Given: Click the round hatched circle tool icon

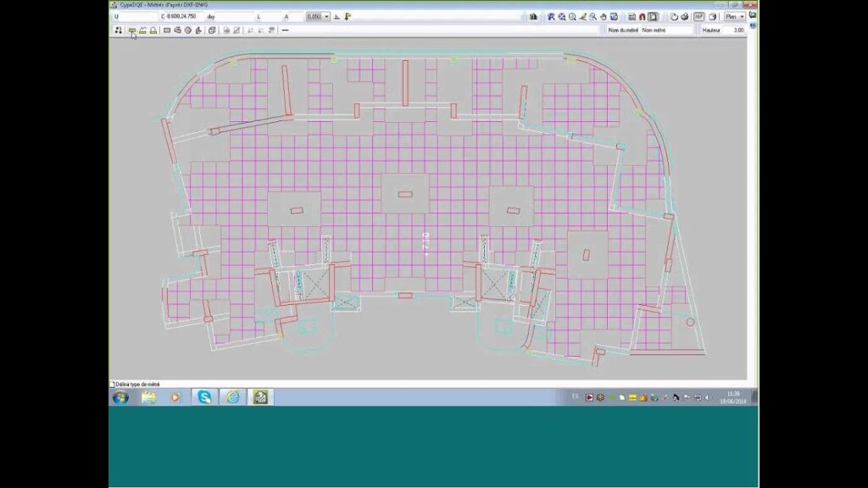Looking at the screenshot, I should pyautogui.click(x=187, y=30).
